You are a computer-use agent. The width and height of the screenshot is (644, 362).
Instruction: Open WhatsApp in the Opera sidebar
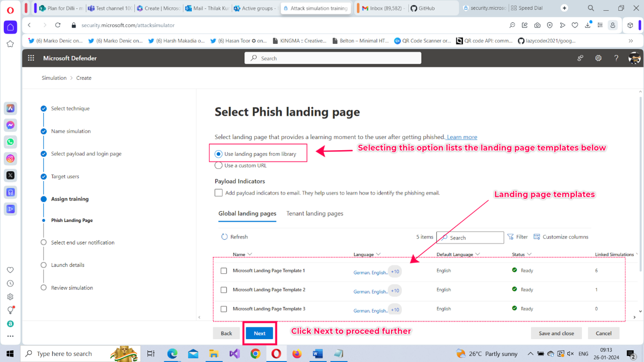[10, 142]
